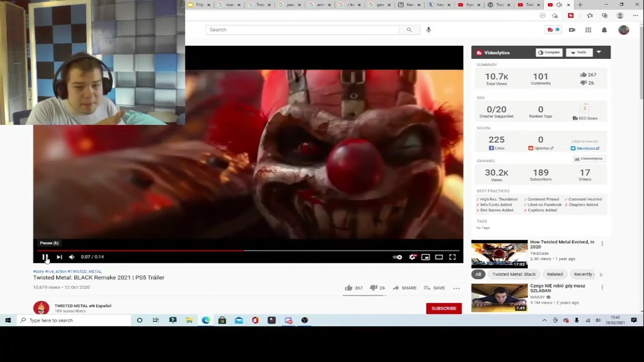Switch to the Filip browser tab
The height and width of the screenshot is (362, 644).
[198, 5]
